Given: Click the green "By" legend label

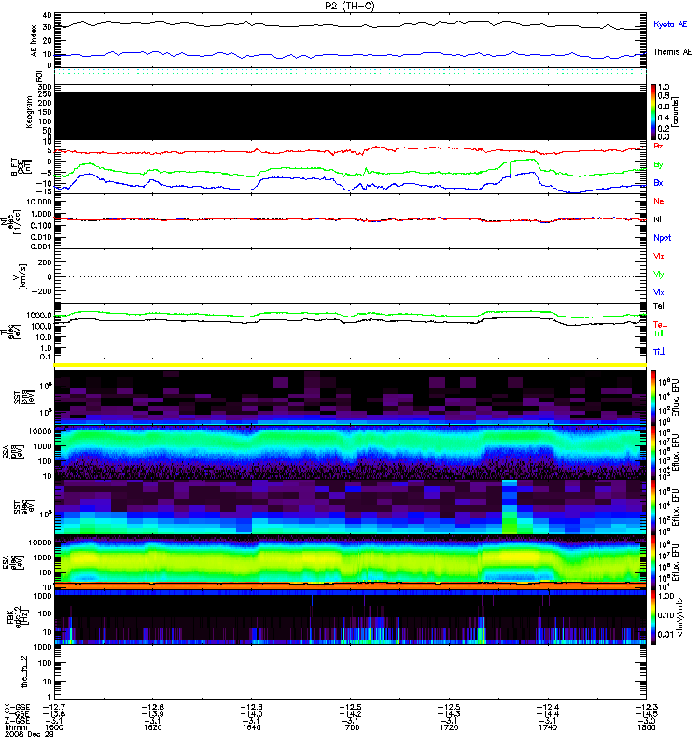Looking at the screenshot, I should point(658,165).
